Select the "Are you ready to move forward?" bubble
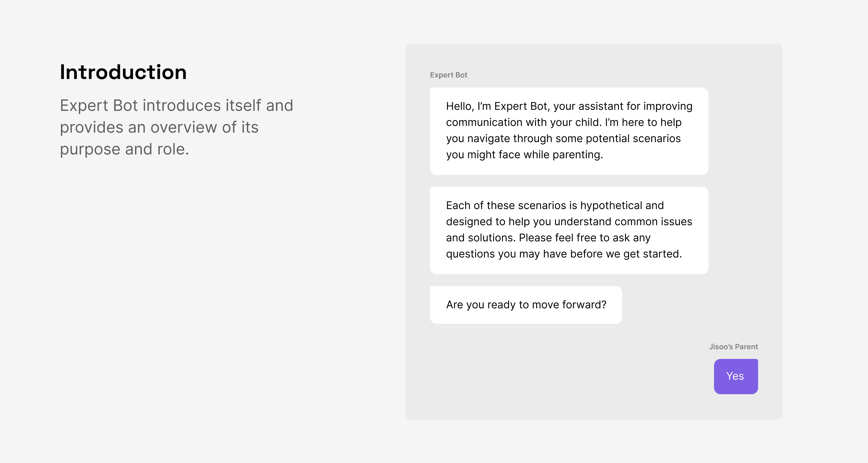This screenshot has height=463, width=868. click(526, 305)
